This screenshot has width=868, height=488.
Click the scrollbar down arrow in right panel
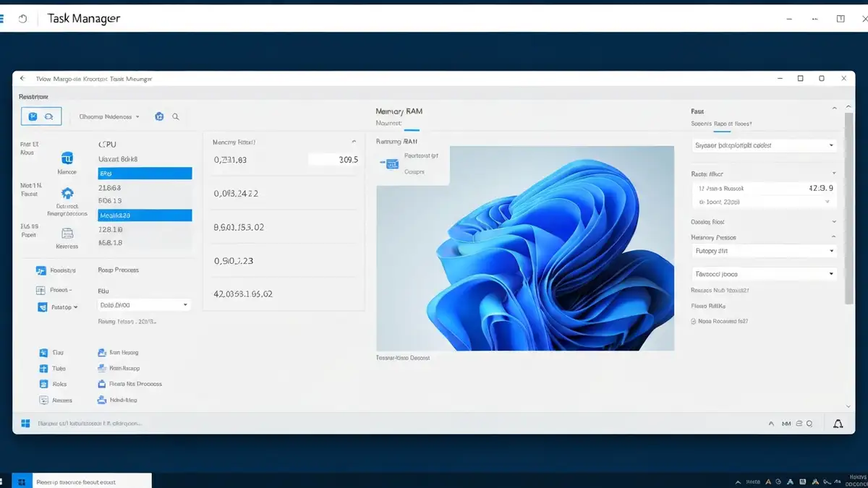coord(847,406)
